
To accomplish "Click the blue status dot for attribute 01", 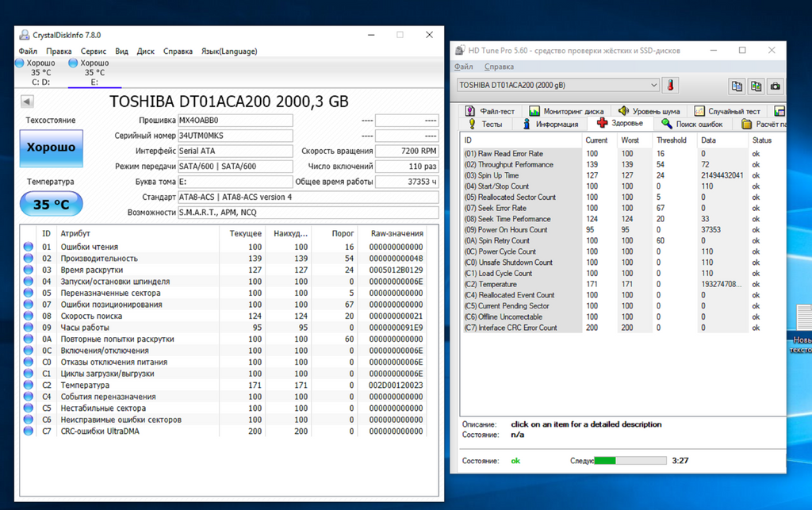I will pos(29,247).
